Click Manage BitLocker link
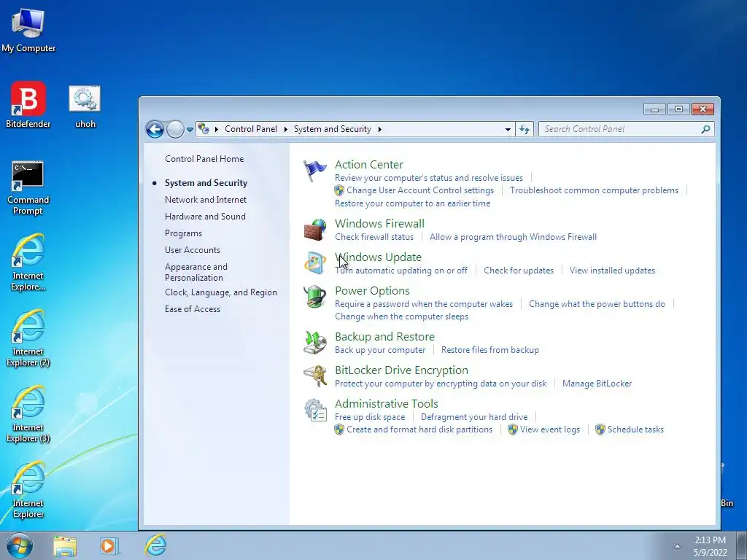Viewport: 747px width, 560px height. [597, 384]
